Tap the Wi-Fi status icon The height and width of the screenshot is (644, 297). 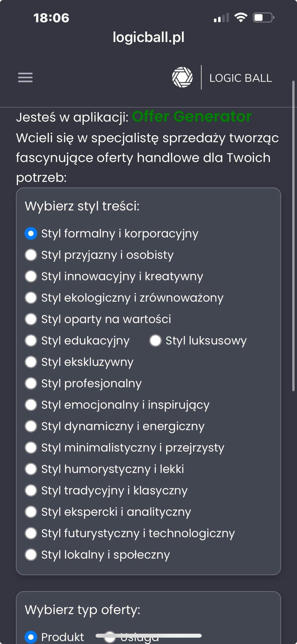click(241, 18)
